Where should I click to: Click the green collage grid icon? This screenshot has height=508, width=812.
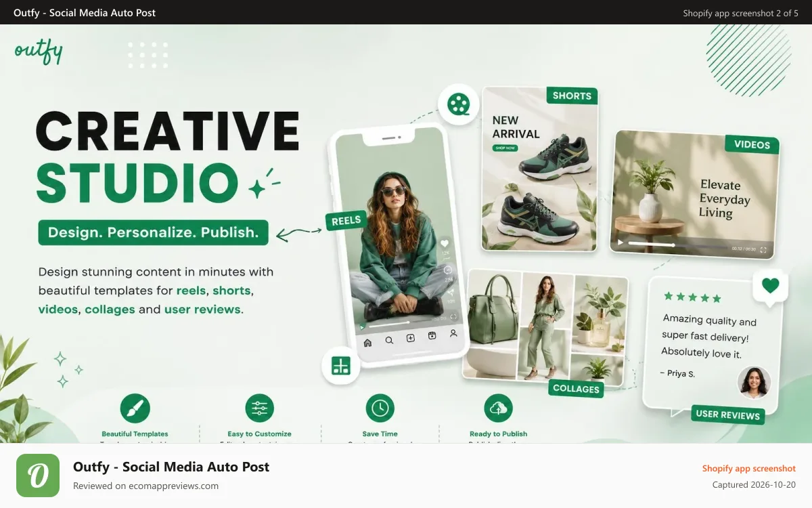[x=340, y=366]
